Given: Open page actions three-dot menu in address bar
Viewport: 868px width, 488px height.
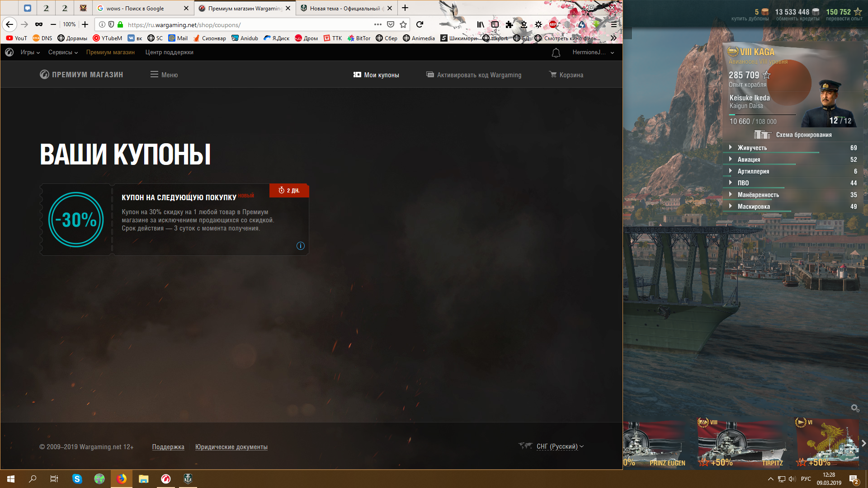Looking at the screenshot, I should [378, 24].
